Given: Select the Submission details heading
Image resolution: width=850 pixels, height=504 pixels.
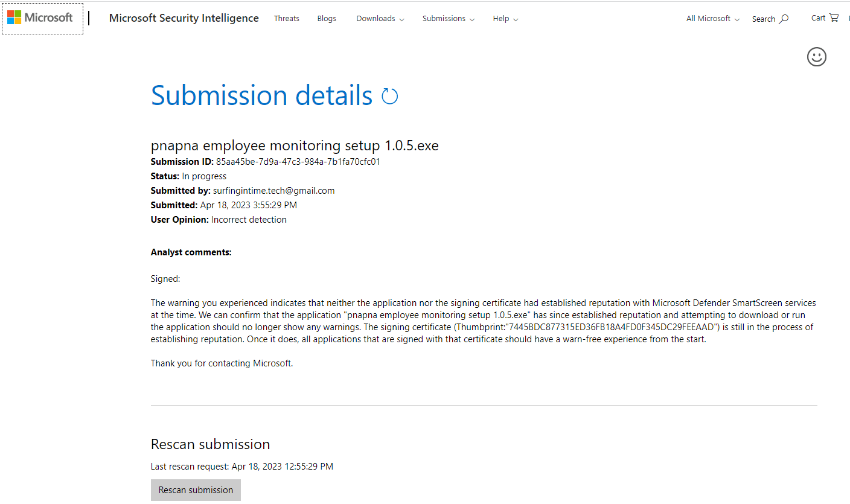Looking at the screenshot, I should click(x=262, y=95).
